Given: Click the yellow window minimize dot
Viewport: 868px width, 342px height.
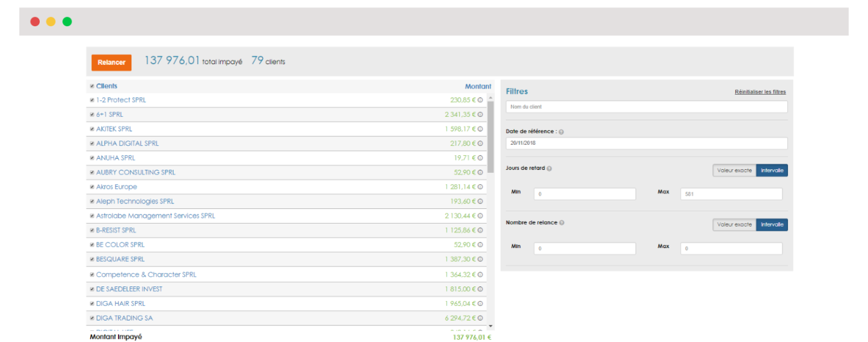Looking at the screenshot, I should point(51,21).
